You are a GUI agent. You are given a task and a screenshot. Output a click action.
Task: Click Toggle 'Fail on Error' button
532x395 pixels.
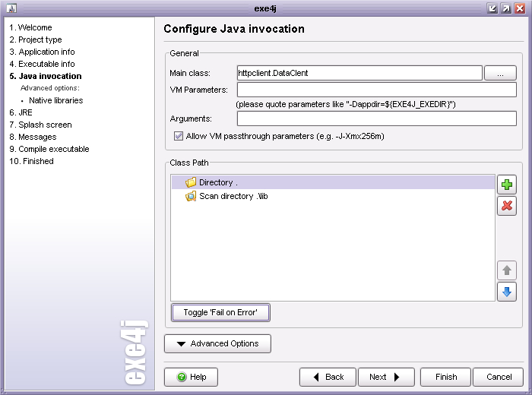click(x=220, y=313)
